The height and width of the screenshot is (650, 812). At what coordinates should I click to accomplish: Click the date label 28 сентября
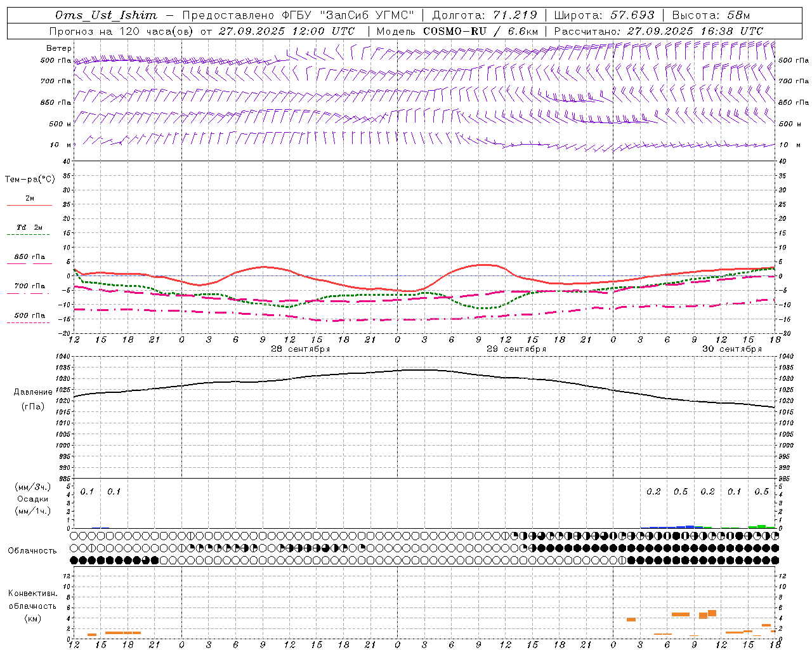[301, 349]
